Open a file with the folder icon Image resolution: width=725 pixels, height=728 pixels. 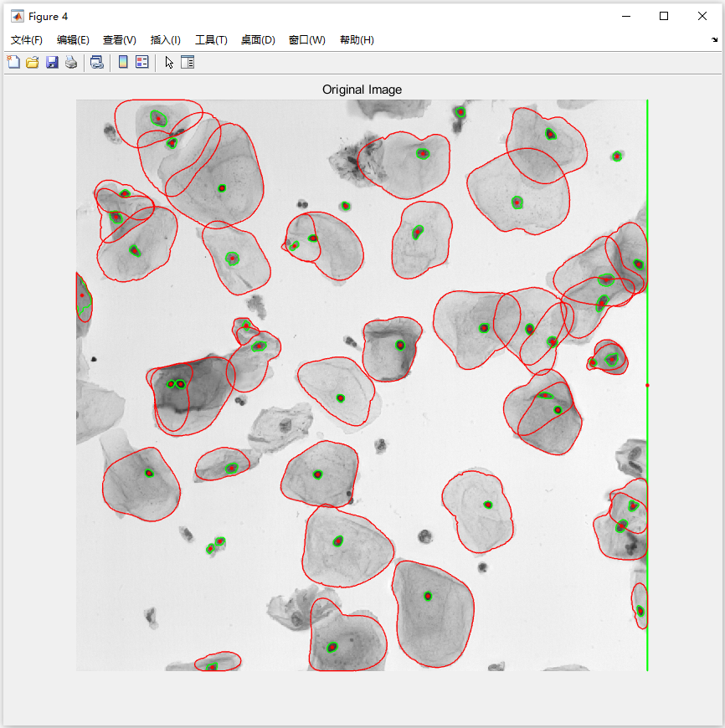[33, 62]
